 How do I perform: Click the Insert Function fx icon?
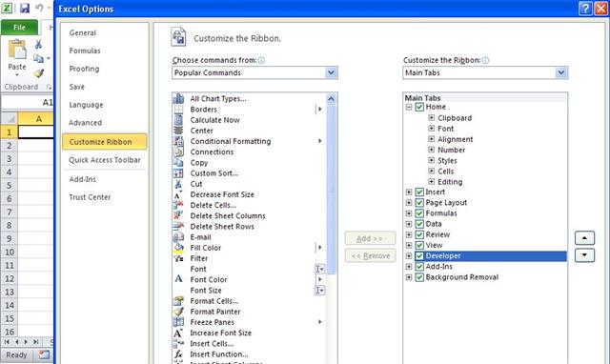click(178, 354)
